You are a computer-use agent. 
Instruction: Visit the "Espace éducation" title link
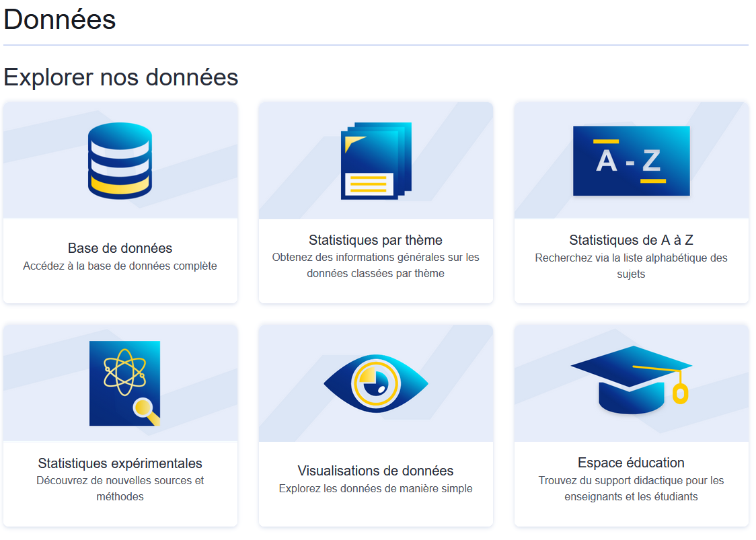click(631, 463)
